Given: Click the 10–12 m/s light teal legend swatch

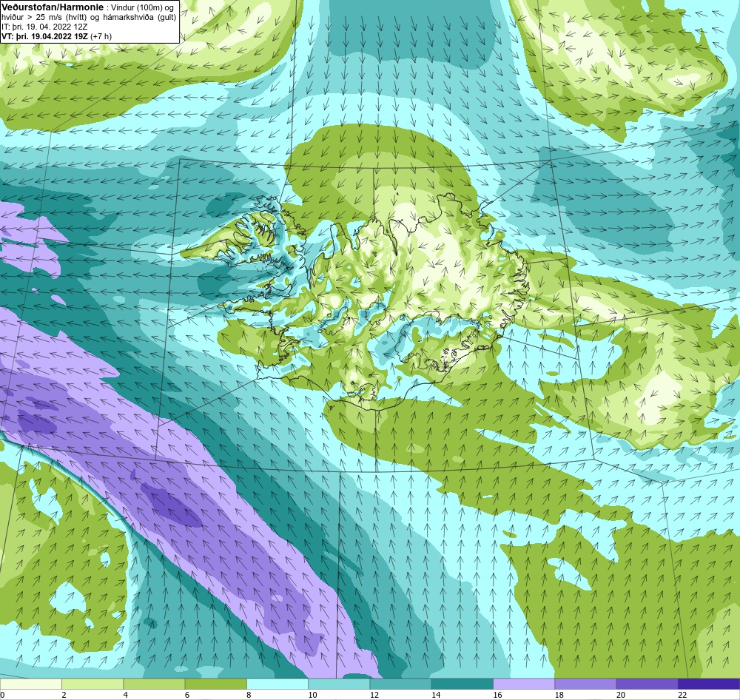Looking at the screenshot, I should [x=339, y=684].
